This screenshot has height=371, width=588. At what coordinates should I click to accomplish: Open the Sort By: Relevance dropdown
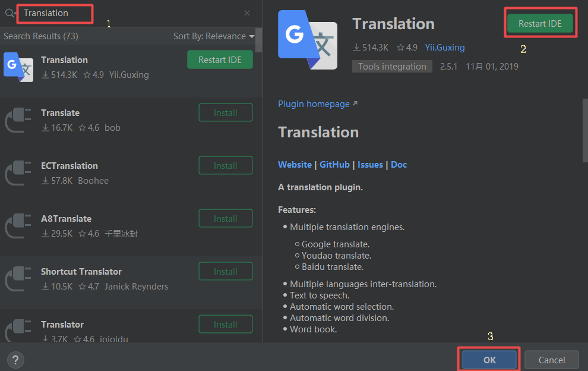point(214,36)
